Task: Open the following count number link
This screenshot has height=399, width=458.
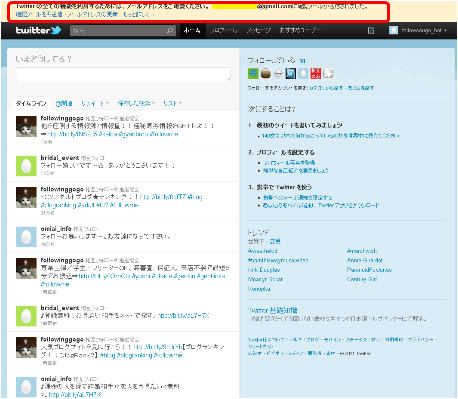Action: coord(302,61)
